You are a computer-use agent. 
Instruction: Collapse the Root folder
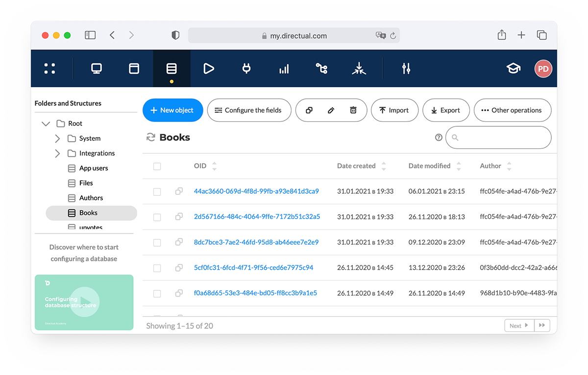point(46,123)
